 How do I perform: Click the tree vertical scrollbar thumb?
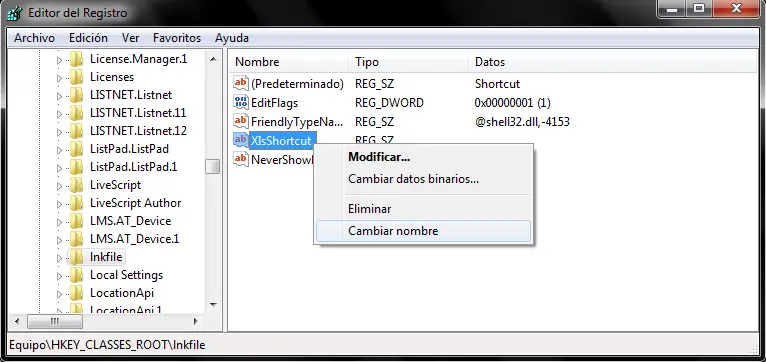pyautogui.click(x=213, y=166)
